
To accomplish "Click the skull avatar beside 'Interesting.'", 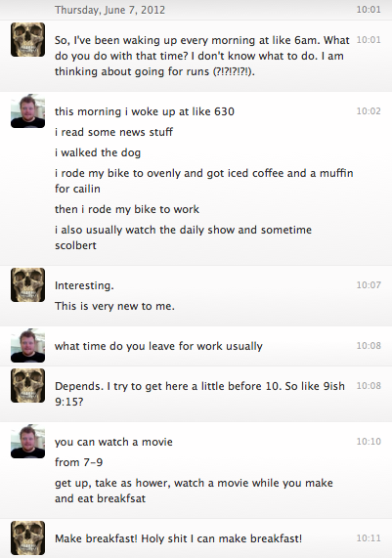I will pos(27,285).
